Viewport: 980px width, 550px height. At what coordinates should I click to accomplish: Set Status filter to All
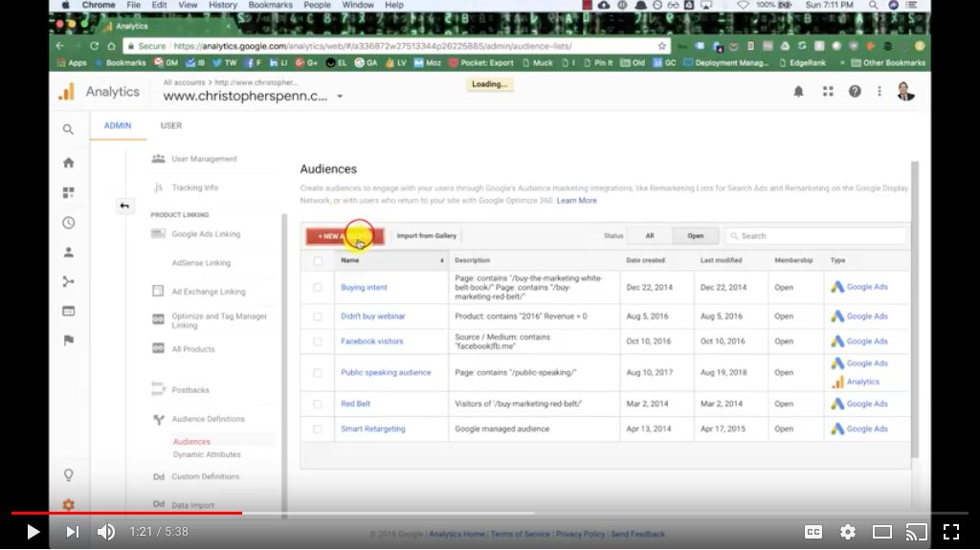(x=650, y=235)
